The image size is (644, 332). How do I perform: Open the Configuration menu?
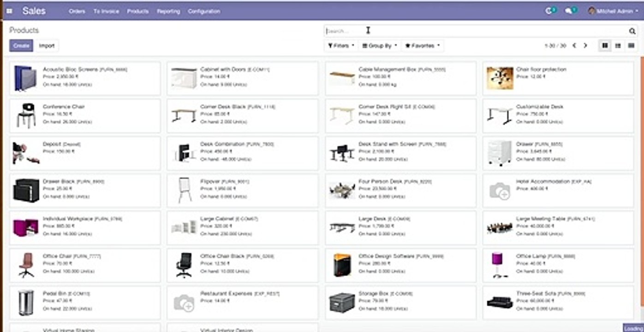204,11
